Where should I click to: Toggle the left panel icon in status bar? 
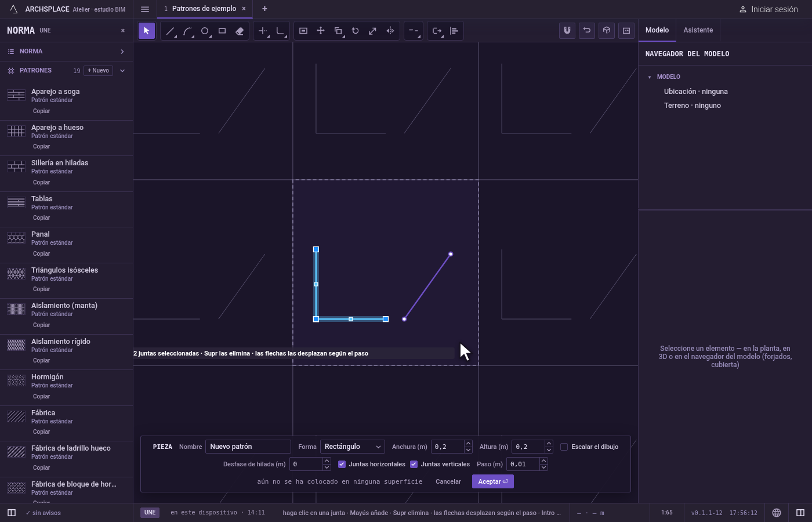click(12, 513)
